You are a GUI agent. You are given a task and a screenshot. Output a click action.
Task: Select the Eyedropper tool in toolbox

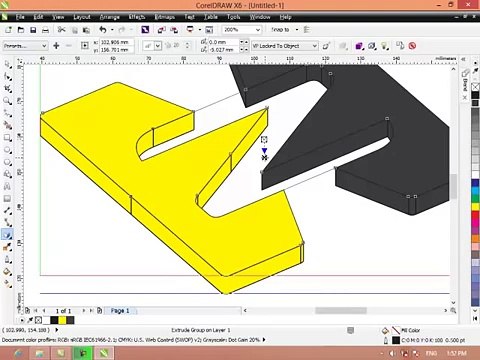pos(7,247)
